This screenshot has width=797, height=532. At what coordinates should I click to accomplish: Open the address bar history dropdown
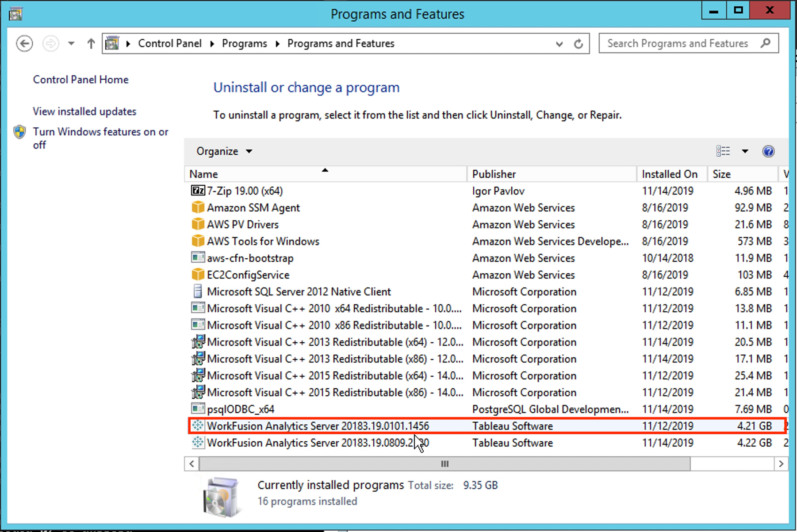(559, 44)
